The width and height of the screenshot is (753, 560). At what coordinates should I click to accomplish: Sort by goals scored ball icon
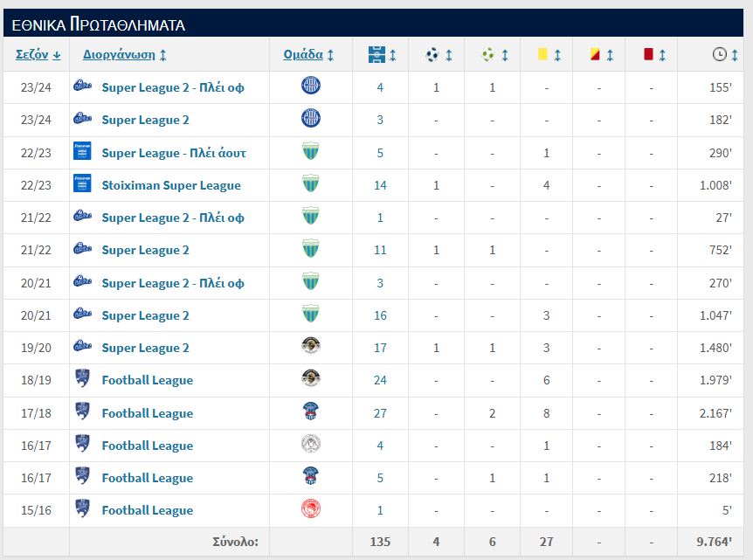coord(432,55)
